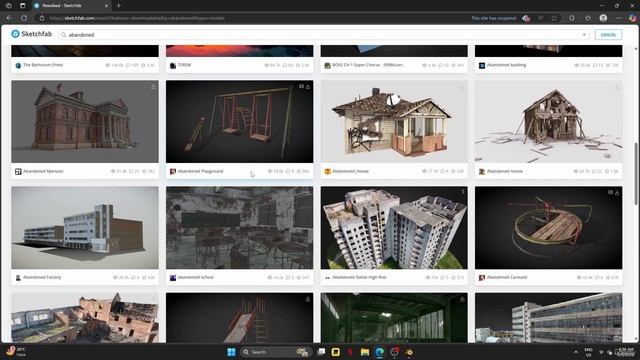Click the browser address bar
Image resolution: width=640 pixels, height=360 pixels.
click(253, 18)
